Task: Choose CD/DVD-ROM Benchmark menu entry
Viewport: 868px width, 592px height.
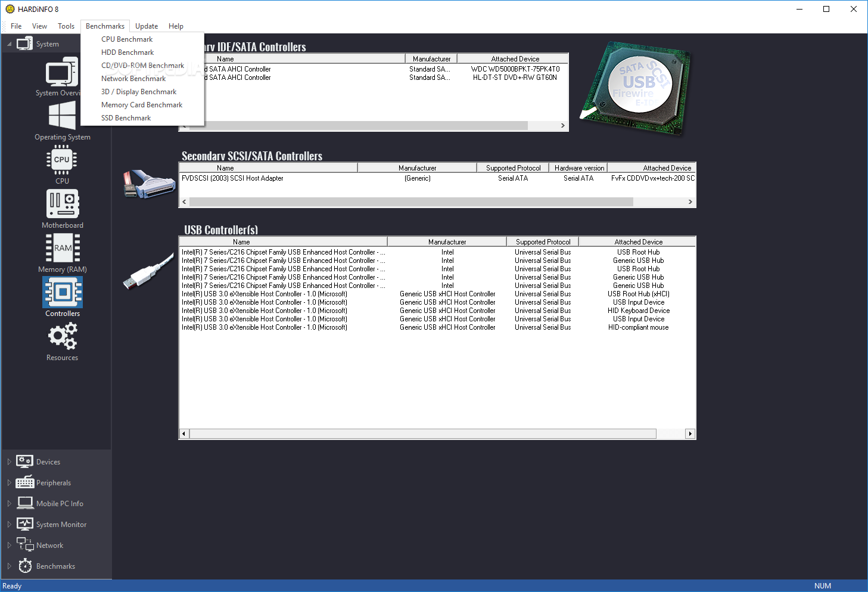Action: [x=142, y=66]
